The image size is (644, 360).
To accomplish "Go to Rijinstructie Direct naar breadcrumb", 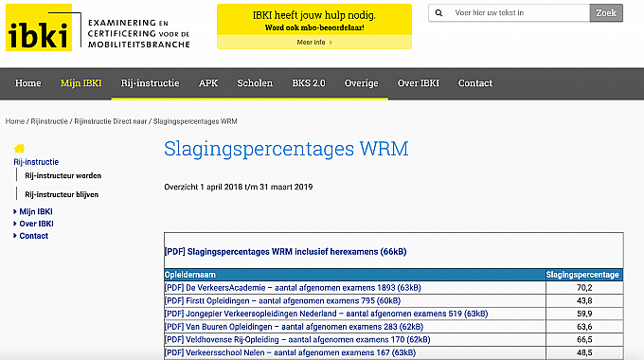I will click(x=111, y=121).
